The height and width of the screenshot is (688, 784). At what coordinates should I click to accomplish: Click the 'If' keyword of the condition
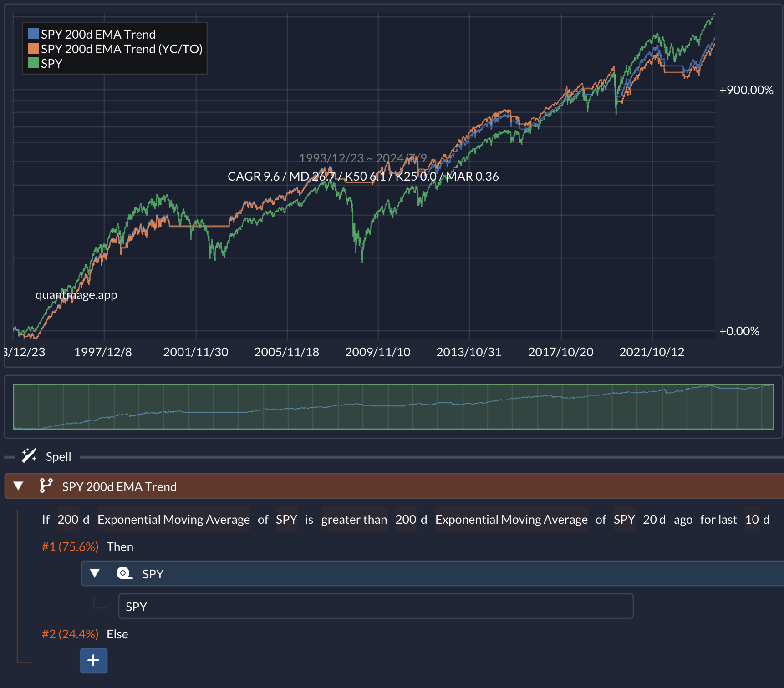point(46,519)
